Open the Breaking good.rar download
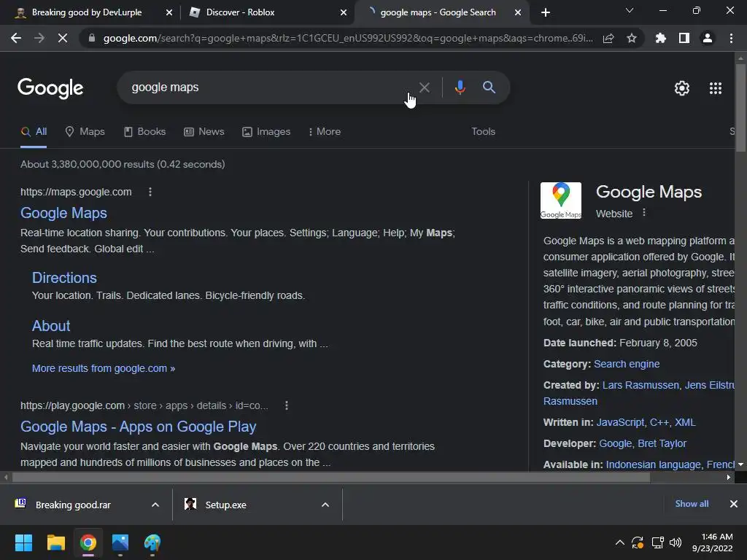Screen dimensions: 747x560 tap(73, 505)
